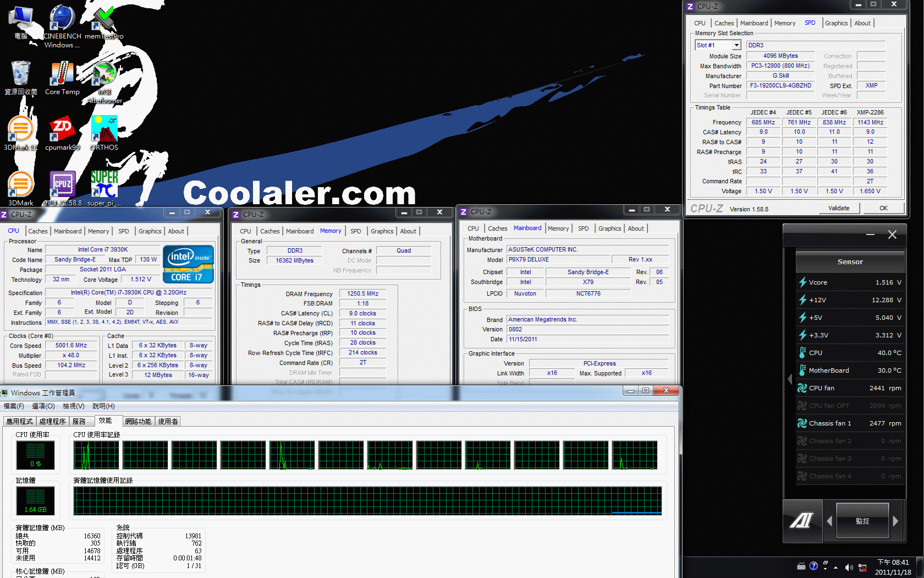Click the +5V lightning sensor icon

point(802,318)
